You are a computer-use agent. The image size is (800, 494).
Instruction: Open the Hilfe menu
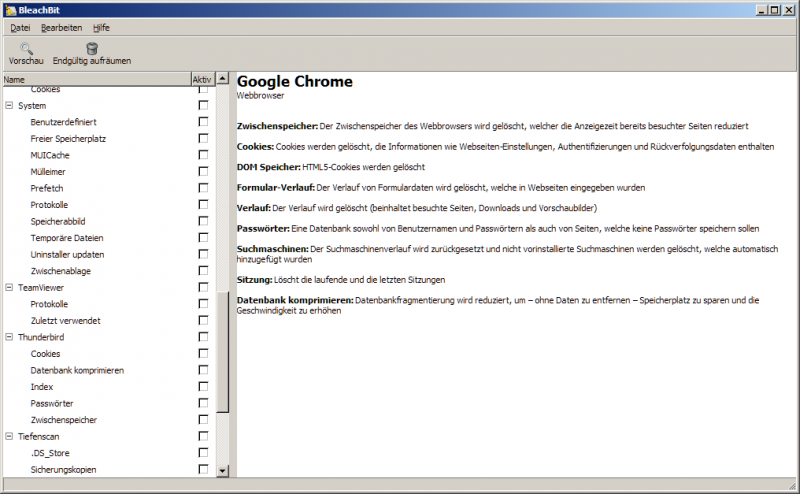[101, 27]
